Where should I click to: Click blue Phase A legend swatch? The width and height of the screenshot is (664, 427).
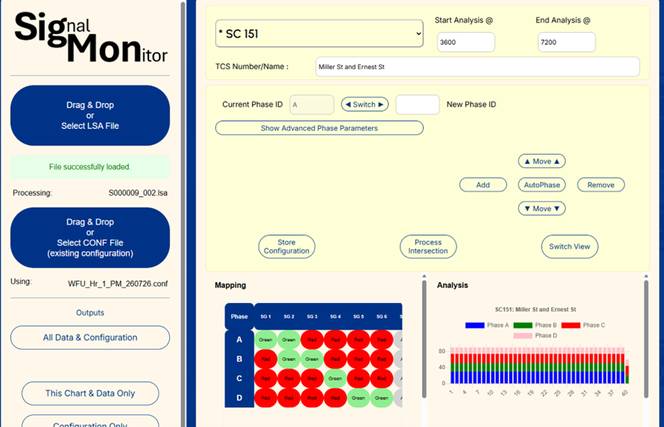point(475,325)
